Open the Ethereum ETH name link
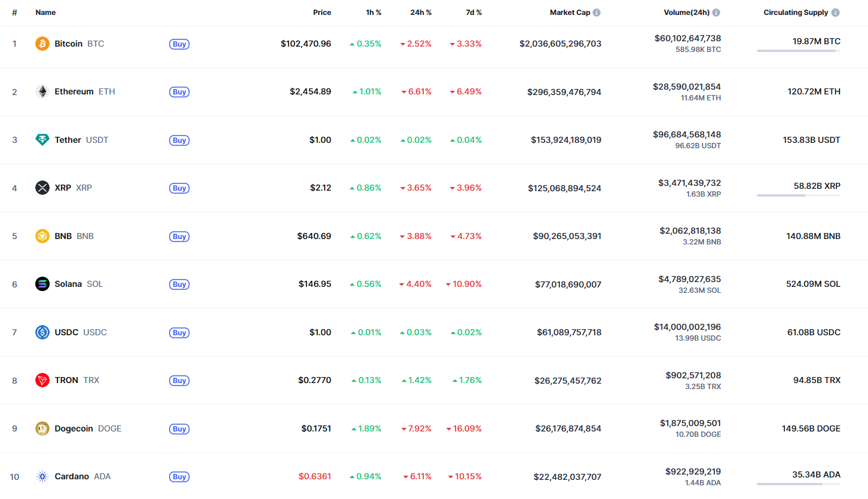868x499 pixels. click(85, 91)
